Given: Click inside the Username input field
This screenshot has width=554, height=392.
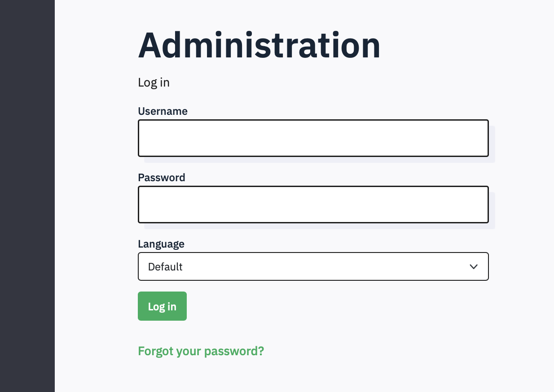Looking at the screenshot, I should tap(313, 138).
